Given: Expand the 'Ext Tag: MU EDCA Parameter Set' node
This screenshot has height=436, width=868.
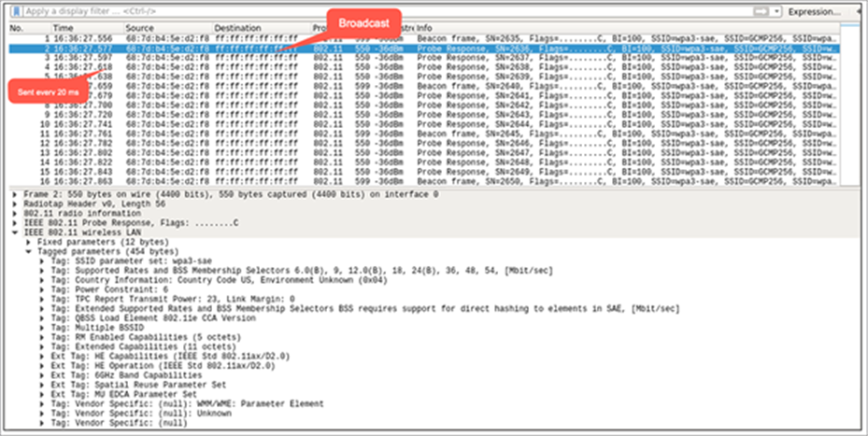Looking at the screenshot, I should [42, 395].
